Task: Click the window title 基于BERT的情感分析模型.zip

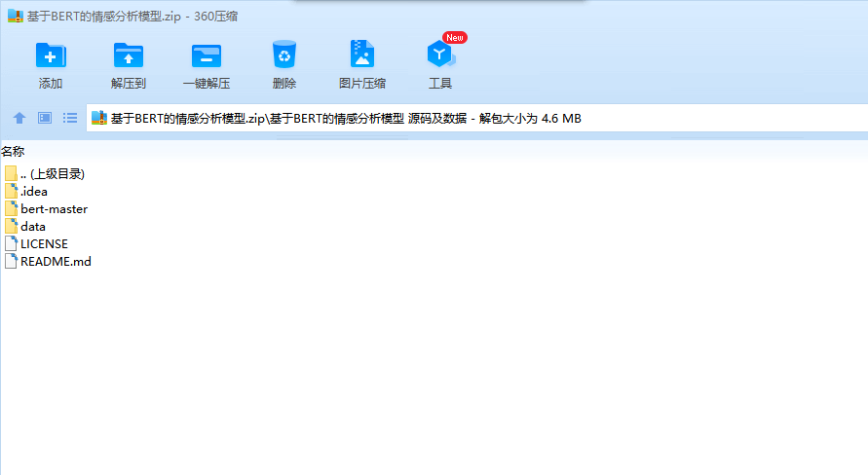Action: [104, 16]
